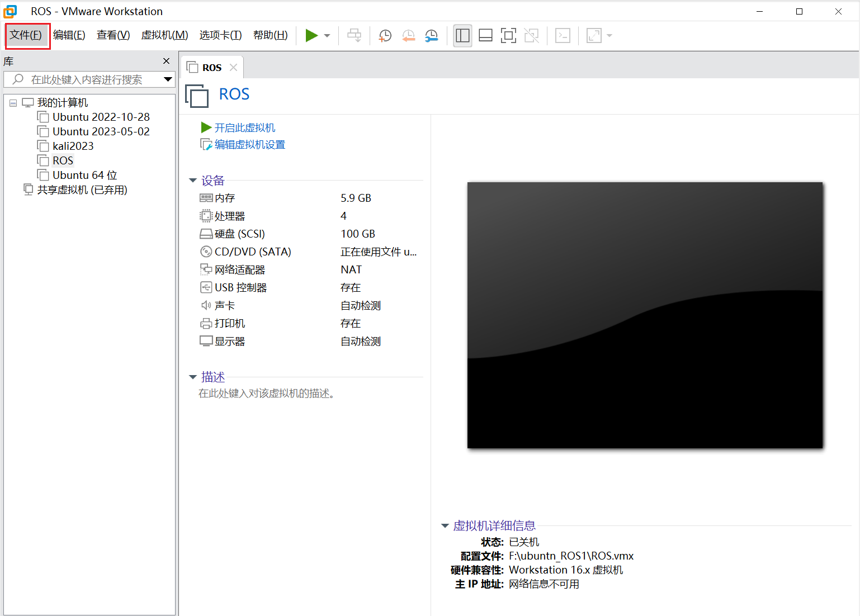860x616 pixels.
Task: Click the F:\ubuntn_ROS1\ROS.vmx config path
Action: [571, 556]
